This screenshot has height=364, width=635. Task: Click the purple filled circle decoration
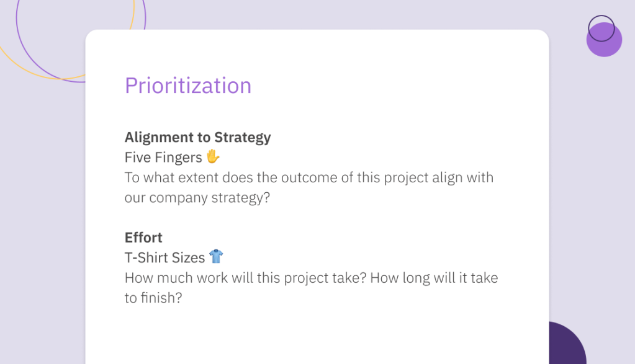pyautogui.click(x=604, y=39)
